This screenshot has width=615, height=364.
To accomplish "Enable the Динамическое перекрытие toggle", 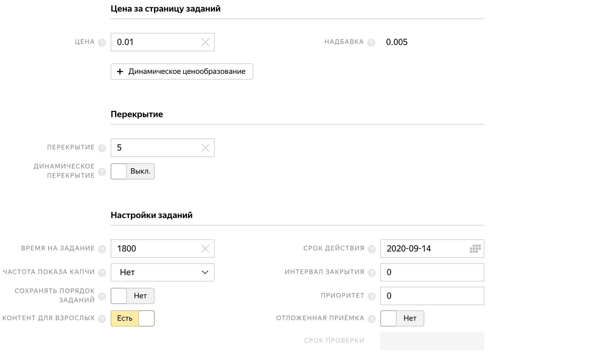I will coord(132,171).
